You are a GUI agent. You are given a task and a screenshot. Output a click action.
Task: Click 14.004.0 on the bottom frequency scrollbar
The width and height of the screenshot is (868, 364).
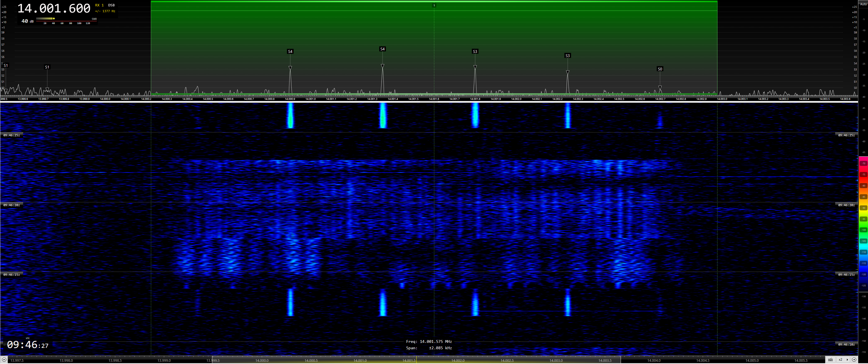coord(654,360)
